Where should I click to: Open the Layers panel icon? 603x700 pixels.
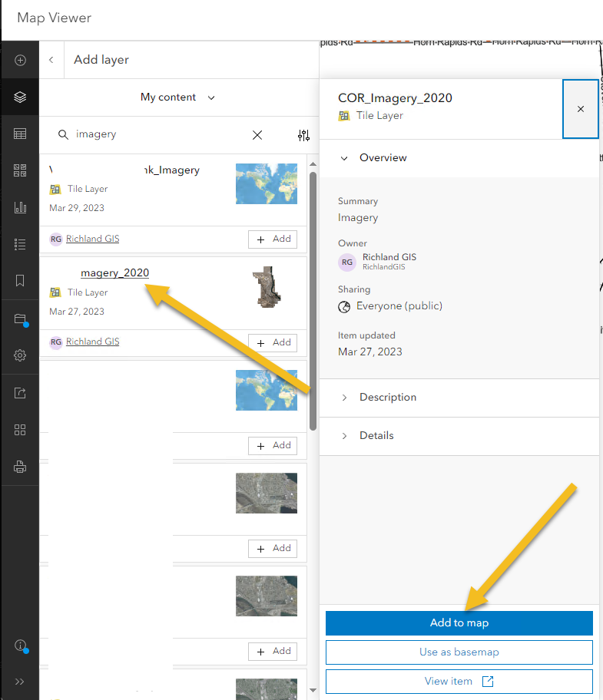point(20,97)
